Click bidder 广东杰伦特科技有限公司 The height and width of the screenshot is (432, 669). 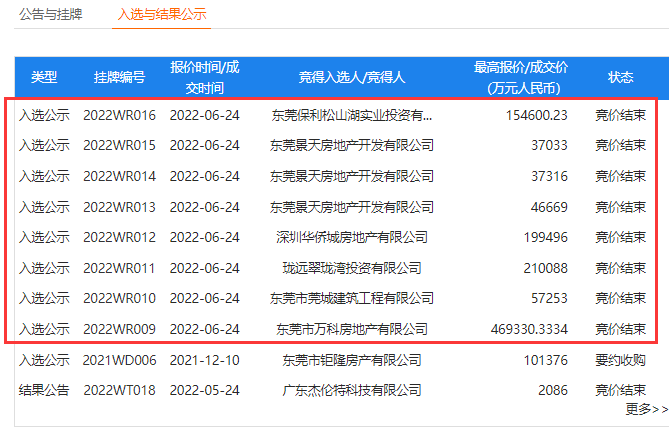click(x=352, y=390)
